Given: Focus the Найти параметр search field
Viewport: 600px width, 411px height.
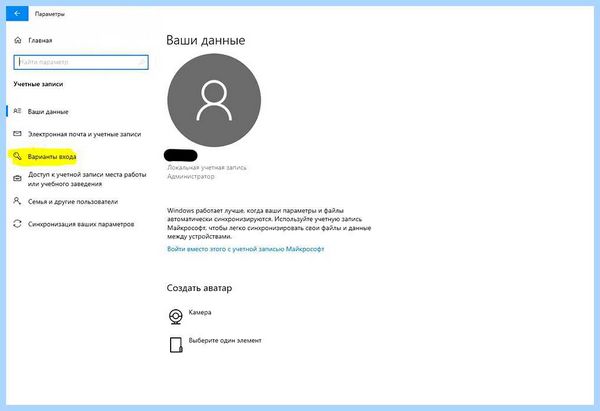Looking at the screenshot, I should 81,62.
